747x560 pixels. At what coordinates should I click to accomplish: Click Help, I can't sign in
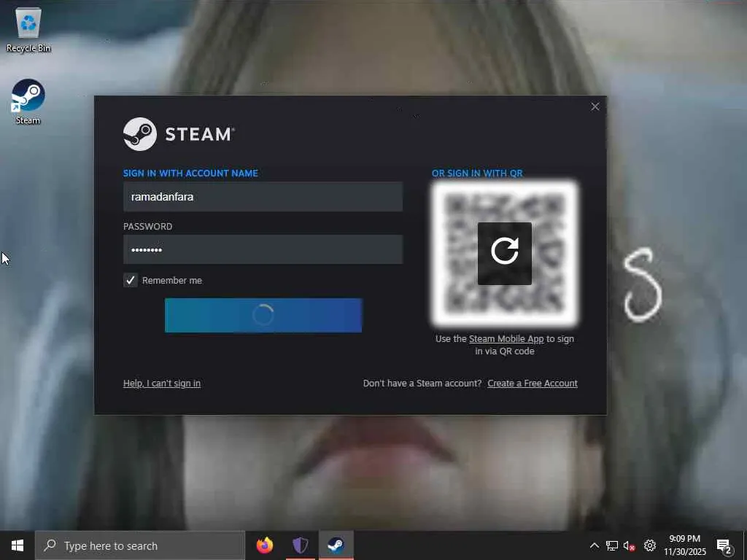(162, 384)
